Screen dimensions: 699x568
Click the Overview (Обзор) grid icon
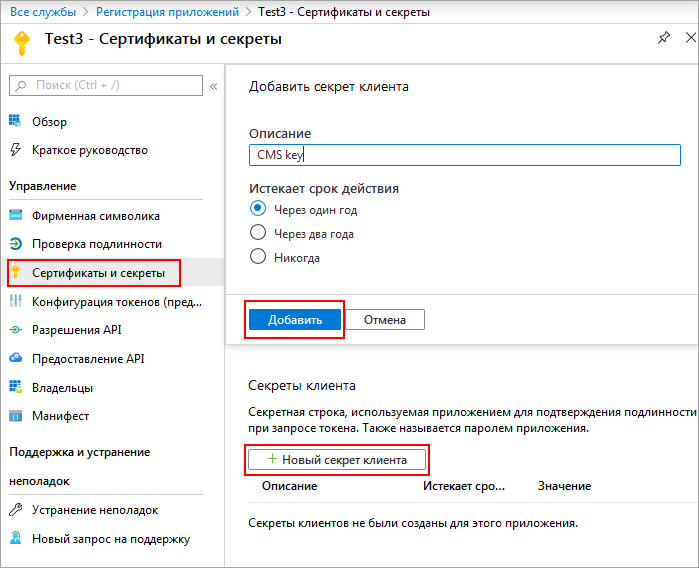[x=15, y=122]
